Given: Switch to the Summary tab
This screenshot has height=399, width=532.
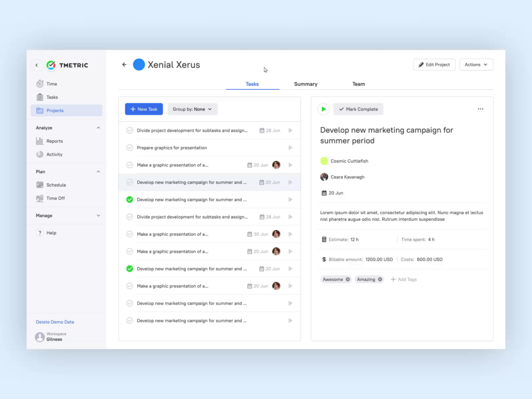Looking at the screenshot, I should [305, 84].
